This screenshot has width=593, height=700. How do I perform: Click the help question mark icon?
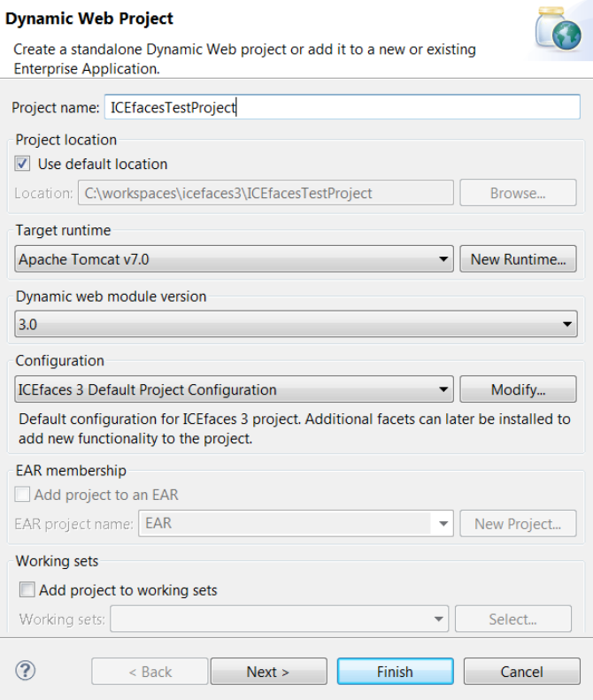point(25,670)
